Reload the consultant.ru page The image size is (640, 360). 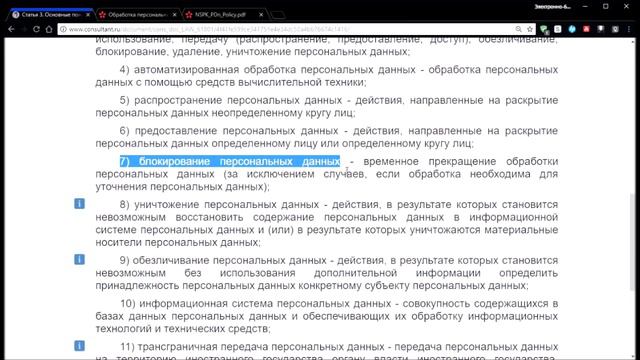[36, 29]
